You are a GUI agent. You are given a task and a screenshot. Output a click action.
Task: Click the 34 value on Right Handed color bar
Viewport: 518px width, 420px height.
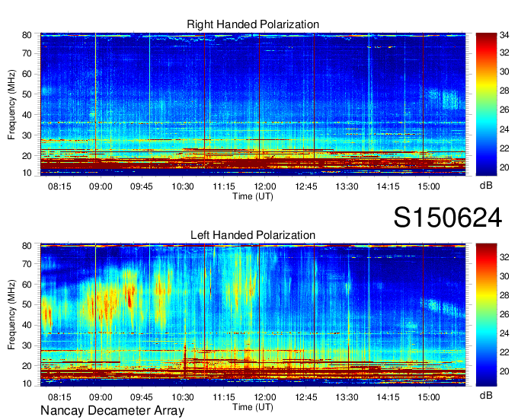click(504, 35)
